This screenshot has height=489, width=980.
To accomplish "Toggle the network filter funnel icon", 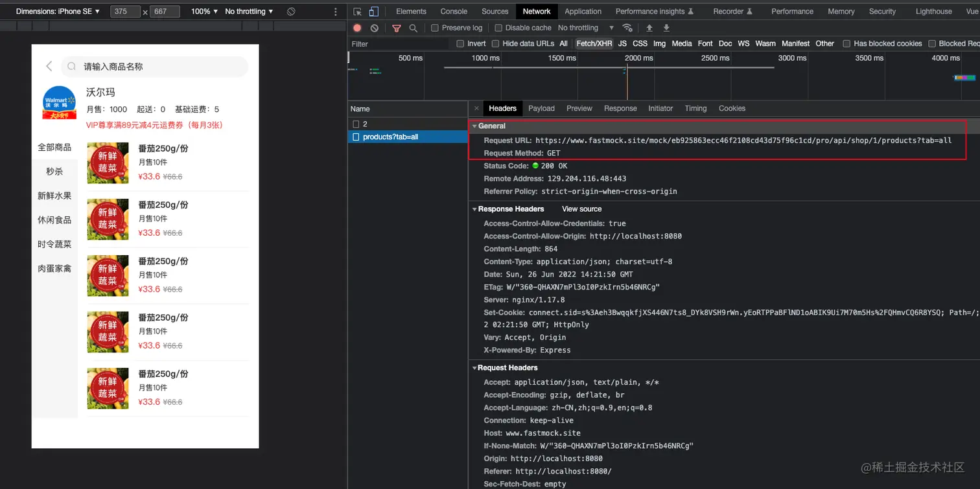I will (397, 28).
